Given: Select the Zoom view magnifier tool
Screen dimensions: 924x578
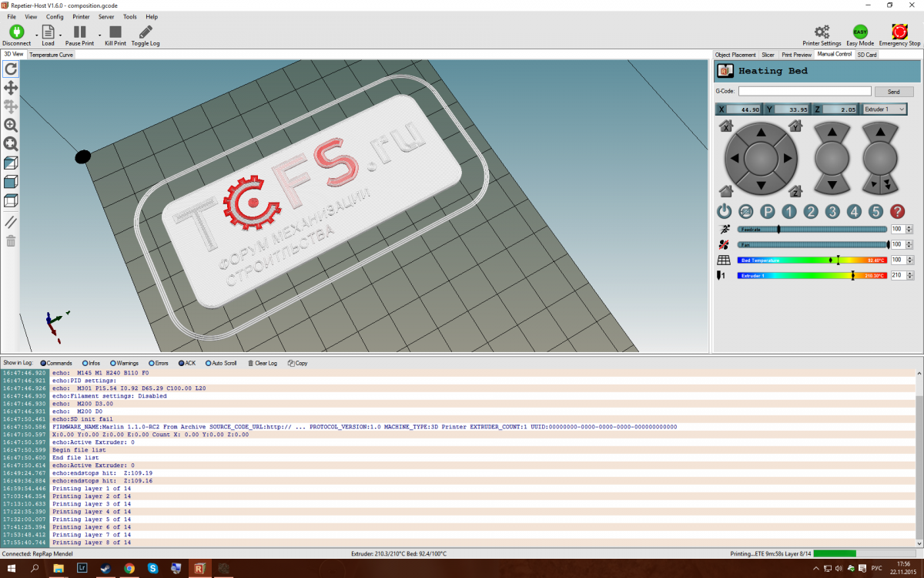Looking at the screenshot, I should pos(11,125).
